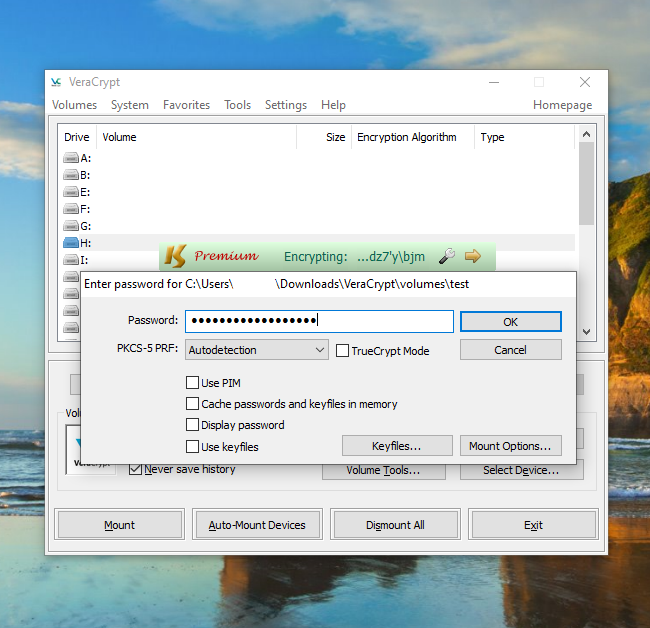Click Dismount All button
The width and height of the screenshot is (650, 628).
click(x=395, y=525)
